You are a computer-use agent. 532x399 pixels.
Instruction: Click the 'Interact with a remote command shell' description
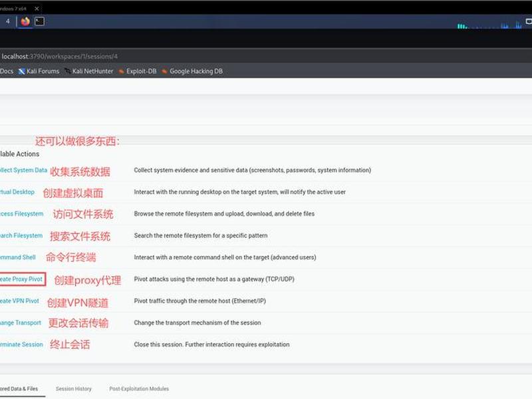pos(225,257)
